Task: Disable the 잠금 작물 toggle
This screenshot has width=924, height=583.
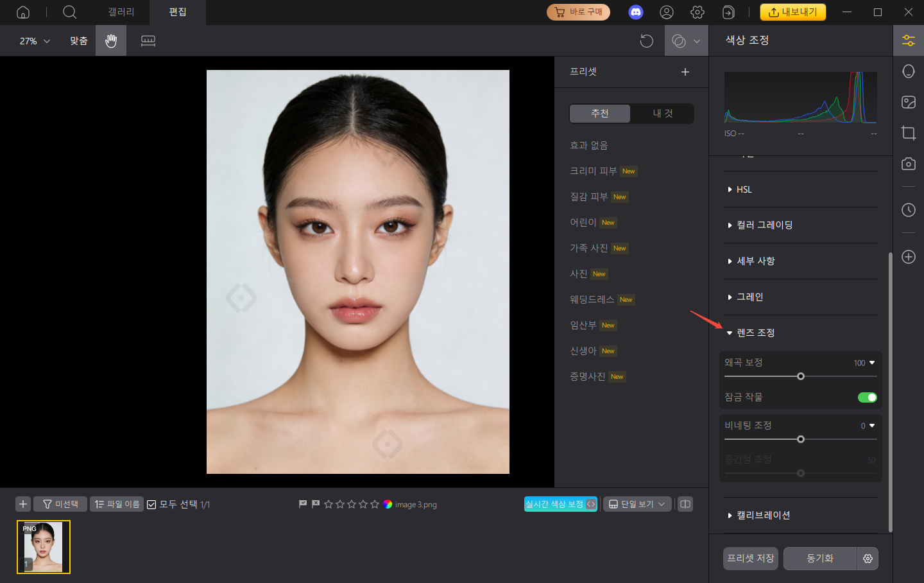Action: click(867, 397)
